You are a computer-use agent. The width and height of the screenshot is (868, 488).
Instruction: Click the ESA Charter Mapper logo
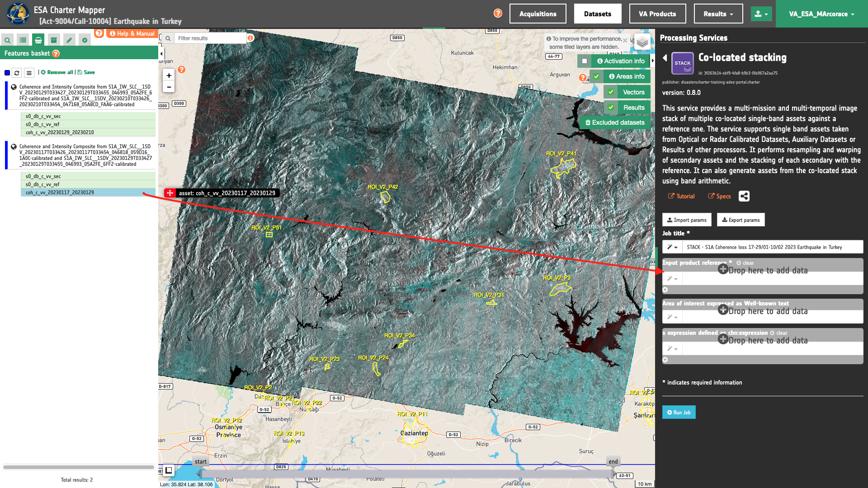(18, 14)
